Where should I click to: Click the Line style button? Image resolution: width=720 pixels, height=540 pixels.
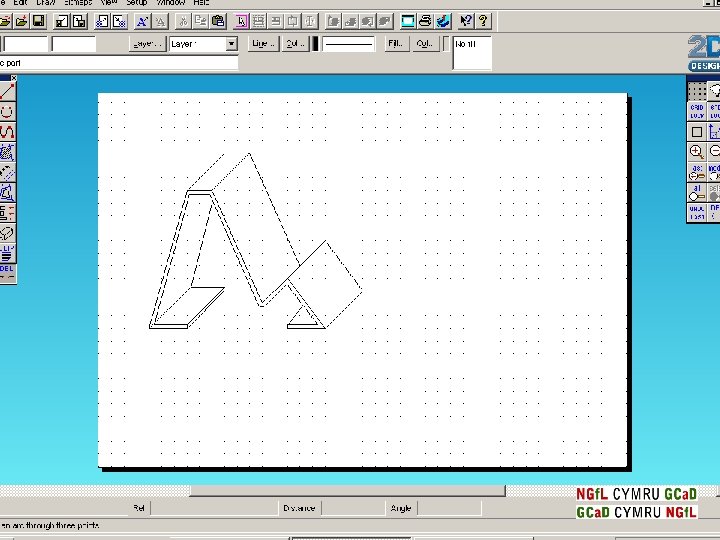point(264,44)
